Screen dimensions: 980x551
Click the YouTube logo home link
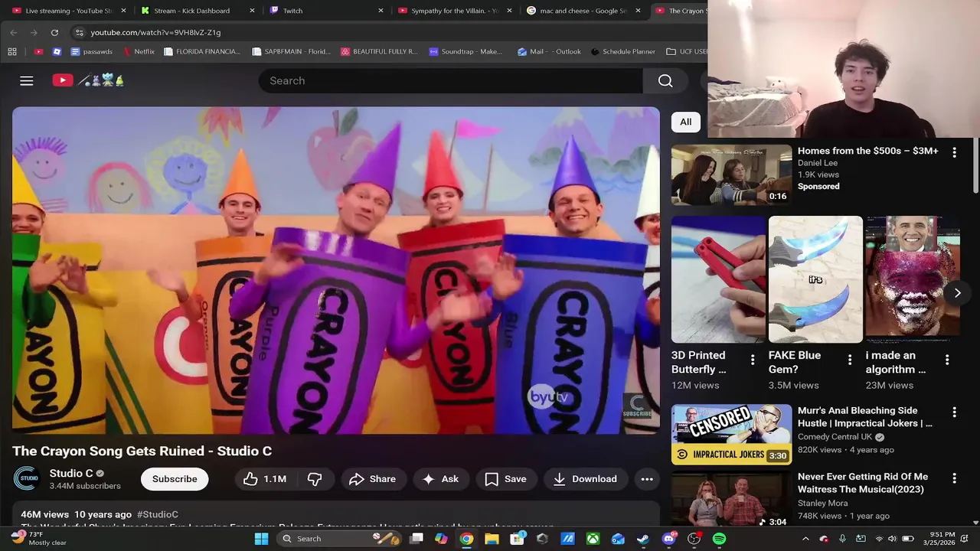click(88, 80)
